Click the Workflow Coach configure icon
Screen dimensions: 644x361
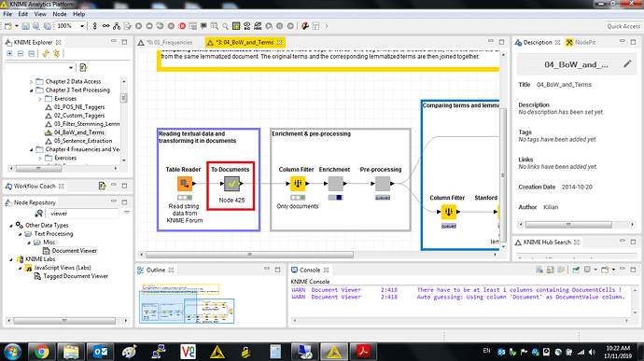[102, 186]
